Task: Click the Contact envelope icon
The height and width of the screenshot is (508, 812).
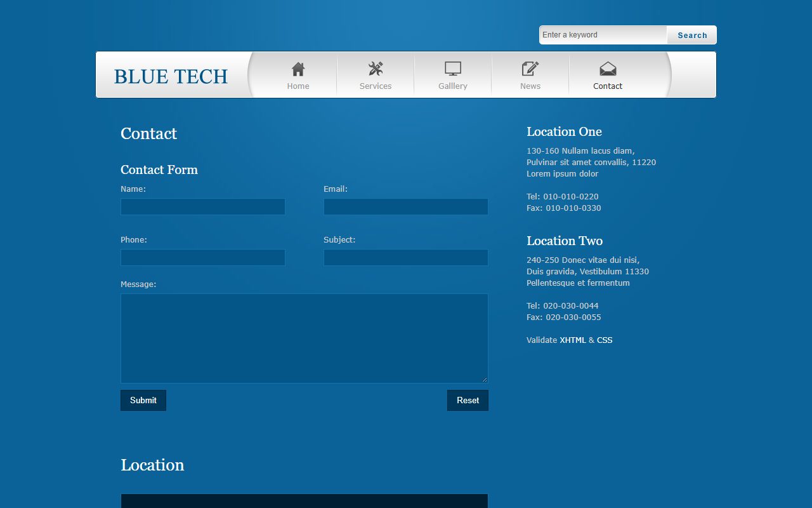Action: pos(608,69)
